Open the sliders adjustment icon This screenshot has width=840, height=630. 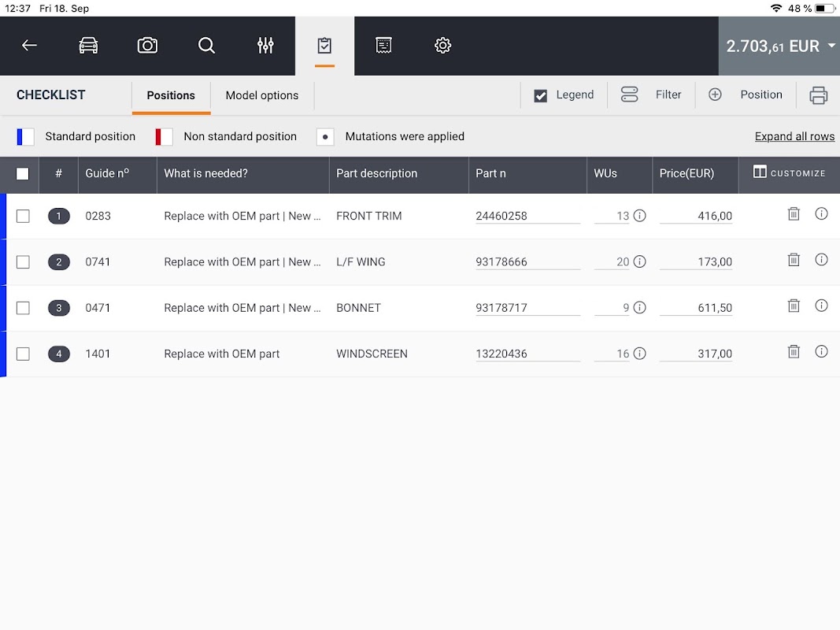[265, 46]
